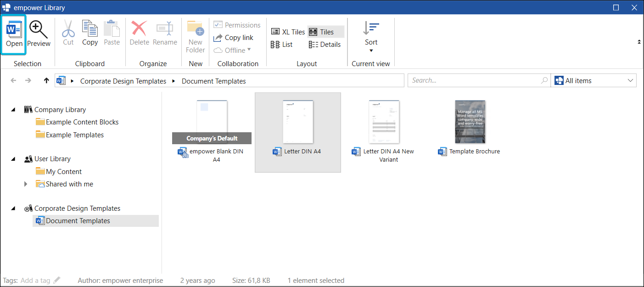
Task: Click the search magnifier icon
Action: pos(544,80)
